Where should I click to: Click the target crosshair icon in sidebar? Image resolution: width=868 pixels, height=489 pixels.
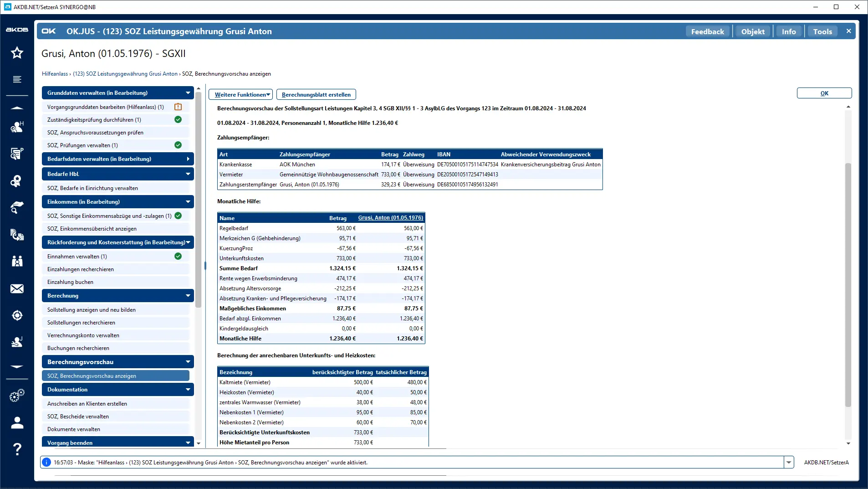17,315
